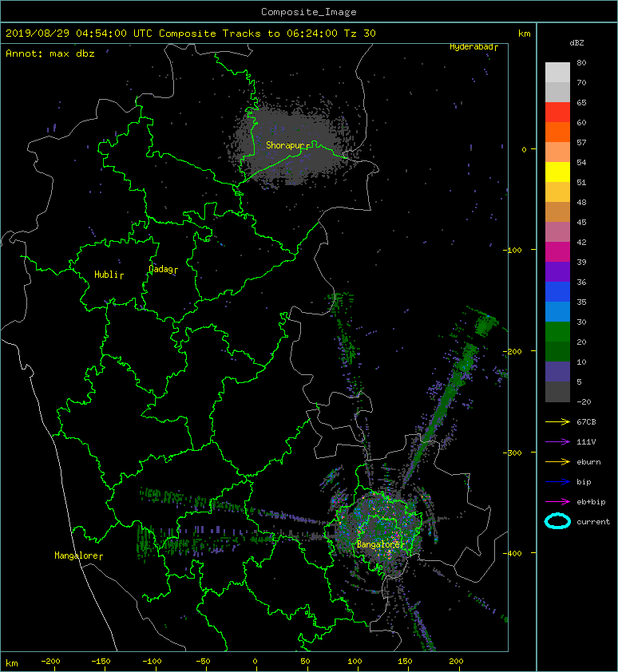The width and height of the screenshot is (618, 672).
Task: Click the eb+bip magenta arrow legend icon
Action: tap(557, 502)
